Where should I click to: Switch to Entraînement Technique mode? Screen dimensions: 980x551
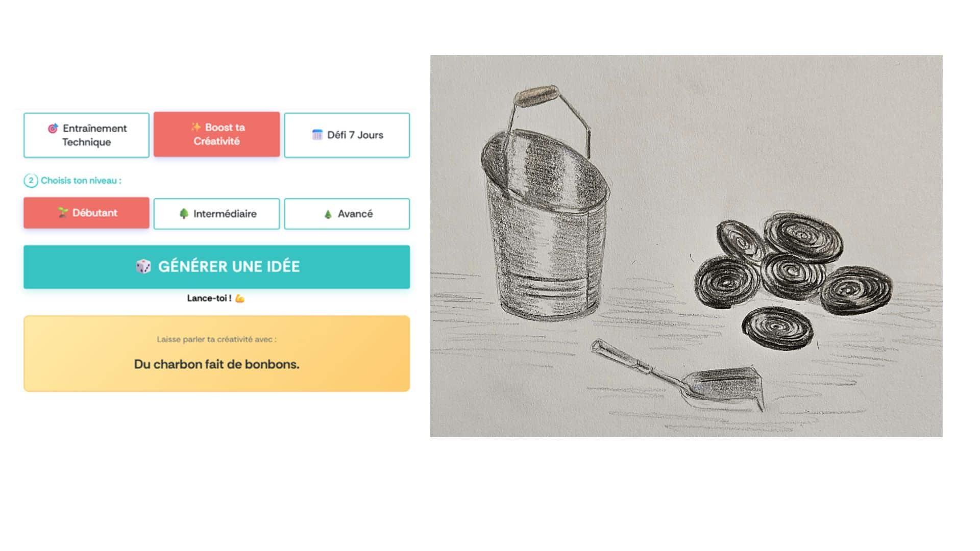point(86,135)
